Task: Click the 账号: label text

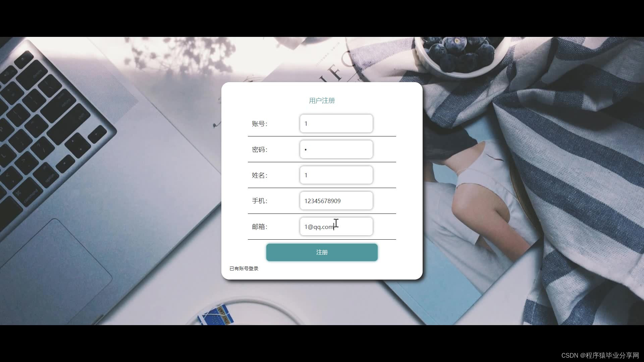Action: (x=260, y=124)
